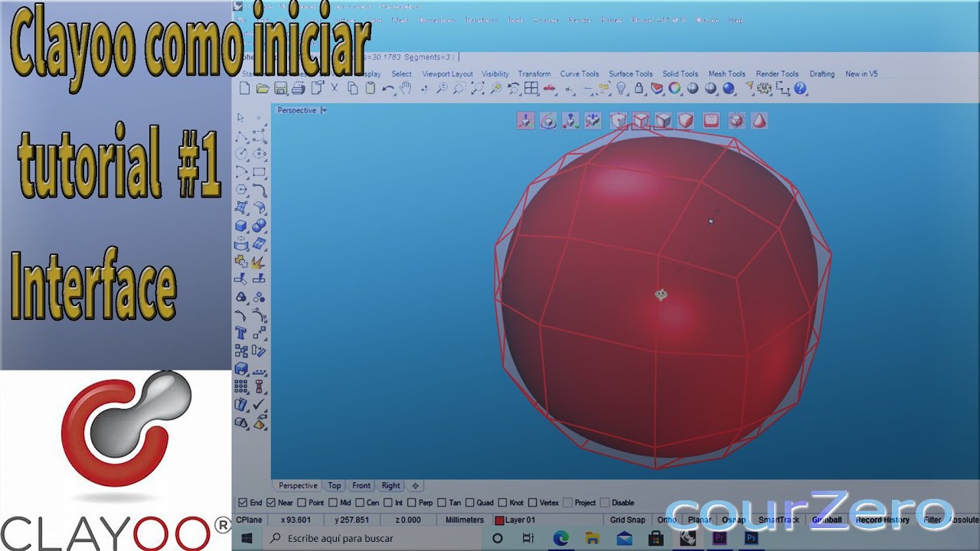
Task: Click the blue Help question mark icon
Action: (800, 88)
